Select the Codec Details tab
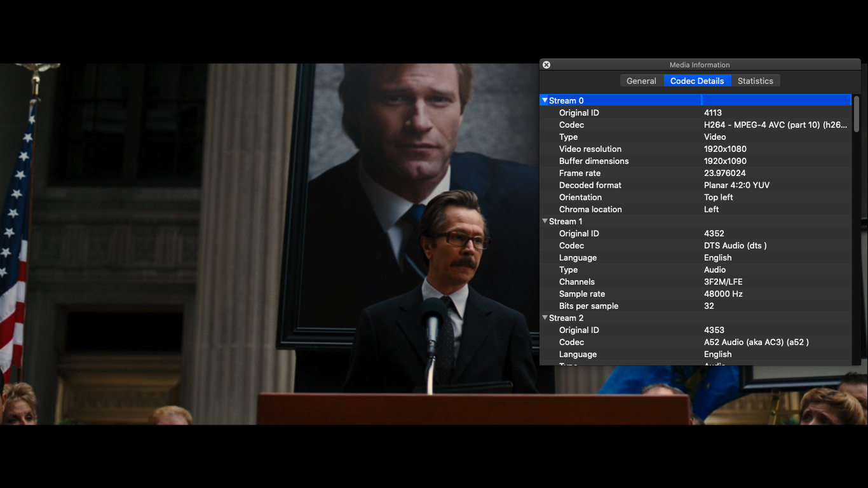The height and width of the screenshot is (488, 868). pos(697,81)
